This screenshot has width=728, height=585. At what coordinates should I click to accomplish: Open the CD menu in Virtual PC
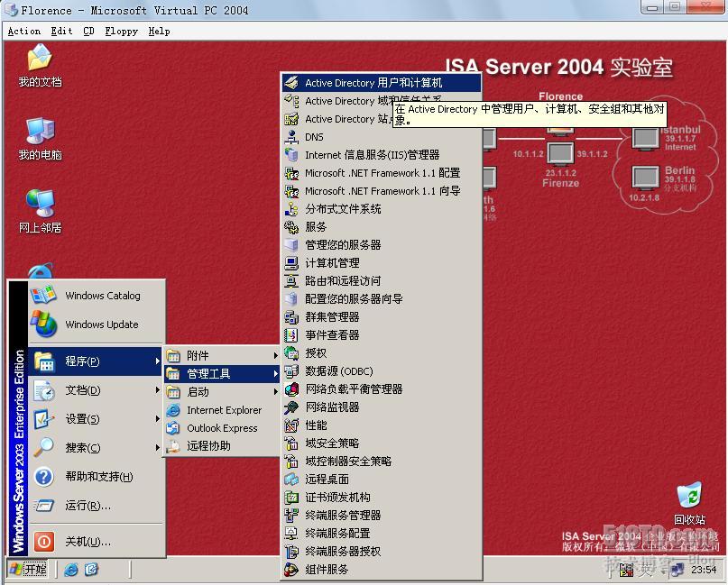(88, 31)
